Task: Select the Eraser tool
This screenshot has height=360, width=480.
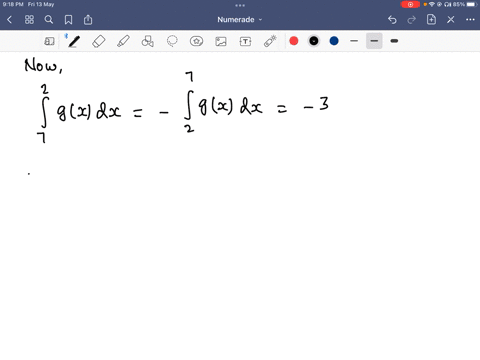Action: 99,41
